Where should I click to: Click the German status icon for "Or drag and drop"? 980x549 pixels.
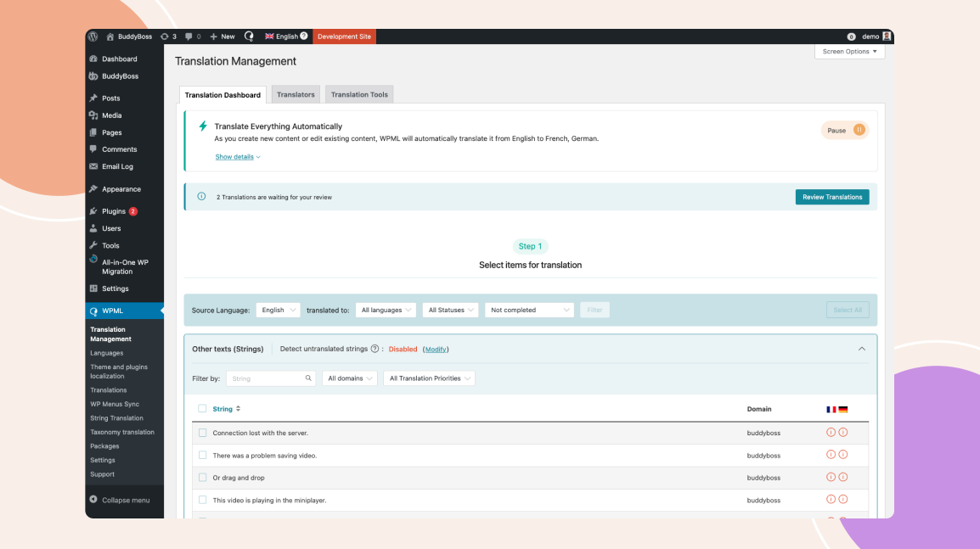842,476
